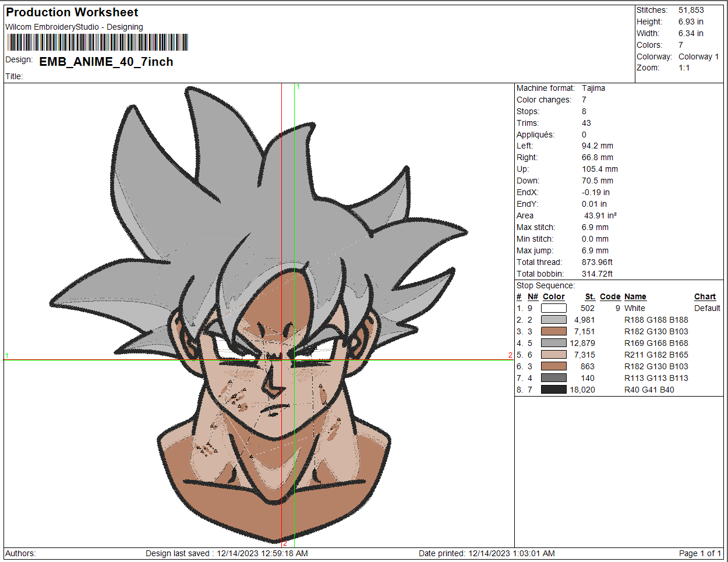The image size is (728, 562).
Task: Select thread name "R169 G168 B168"
Action: [656, 343]
